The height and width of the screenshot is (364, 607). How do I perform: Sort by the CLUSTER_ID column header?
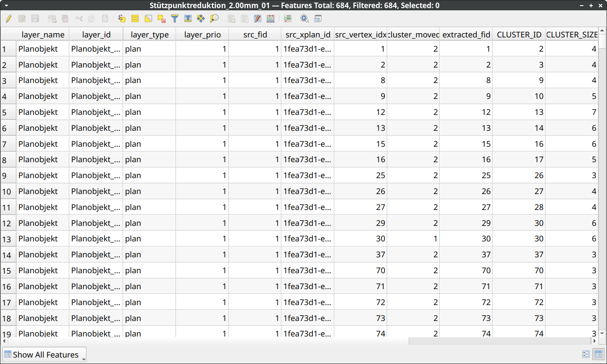(519, 34)
